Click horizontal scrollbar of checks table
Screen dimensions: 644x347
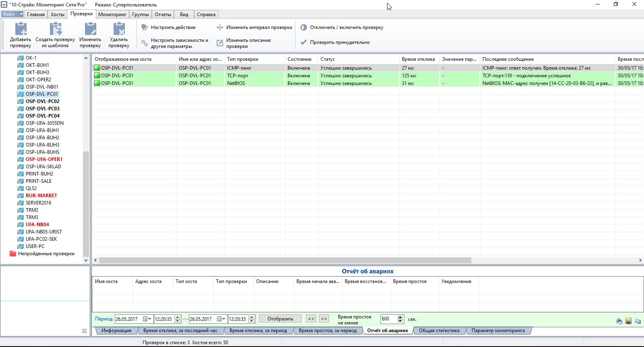(285, 260)
